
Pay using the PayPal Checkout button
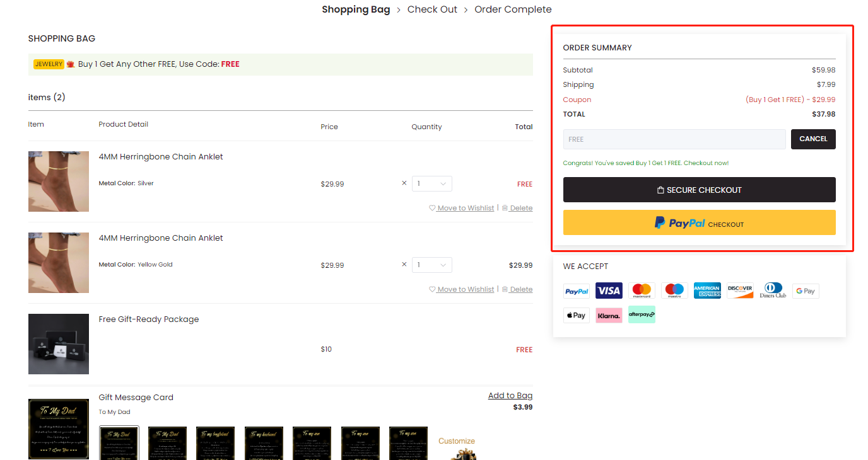tap(699, 223)
